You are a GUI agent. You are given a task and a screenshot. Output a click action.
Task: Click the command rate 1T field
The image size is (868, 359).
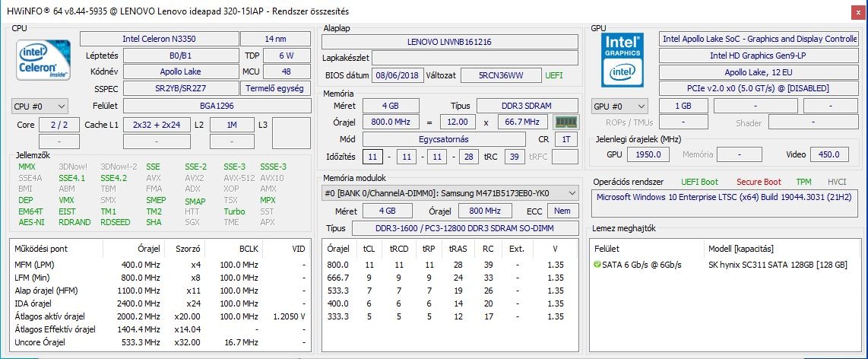566,140
